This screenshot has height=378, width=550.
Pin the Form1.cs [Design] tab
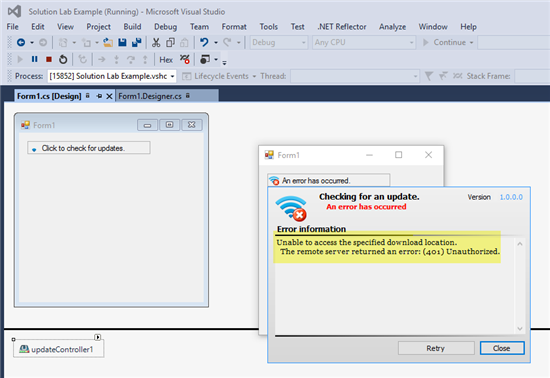(99, 96)
